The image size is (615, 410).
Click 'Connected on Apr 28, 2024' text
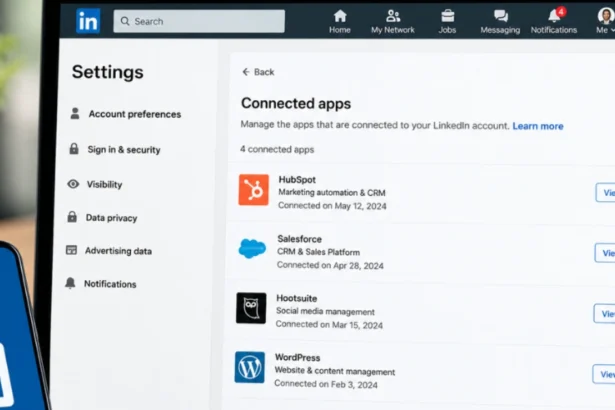click(x=330, y=266)
